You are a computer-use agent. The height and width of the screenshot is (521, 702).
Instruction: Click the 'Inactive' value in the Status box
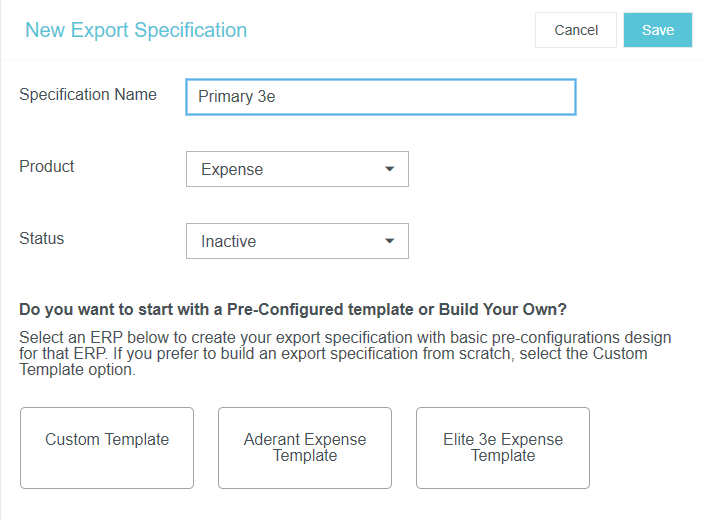228,242
